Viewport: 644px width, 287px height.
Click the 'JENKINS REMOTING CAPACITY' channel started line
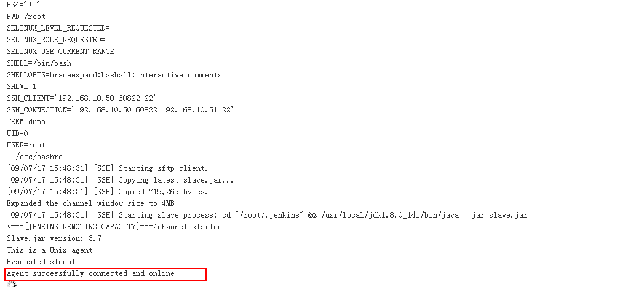(114, 227)
